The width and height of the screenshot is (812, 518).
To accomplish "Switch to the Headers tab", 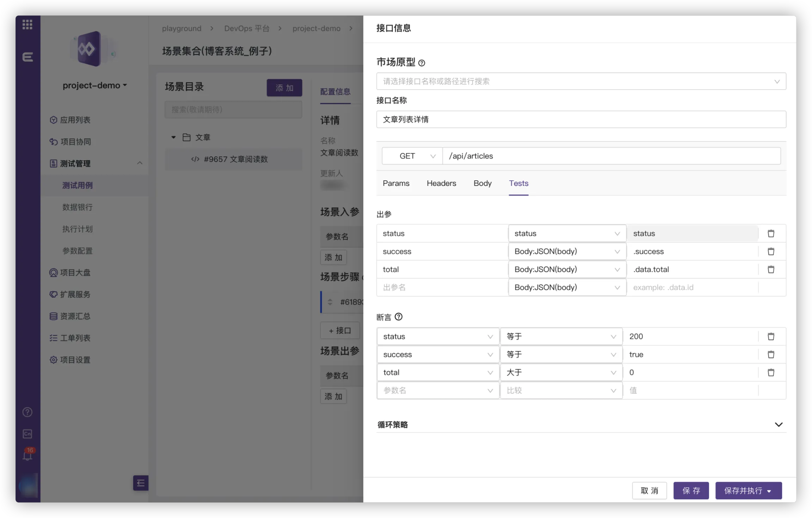I will [441, 183].
